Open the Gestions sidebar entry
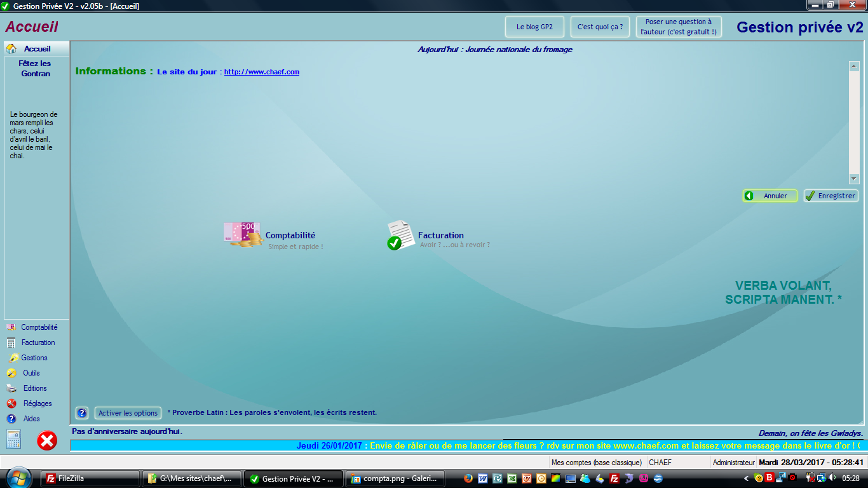Screen dimensions: 868x488 tap(34, 358)
